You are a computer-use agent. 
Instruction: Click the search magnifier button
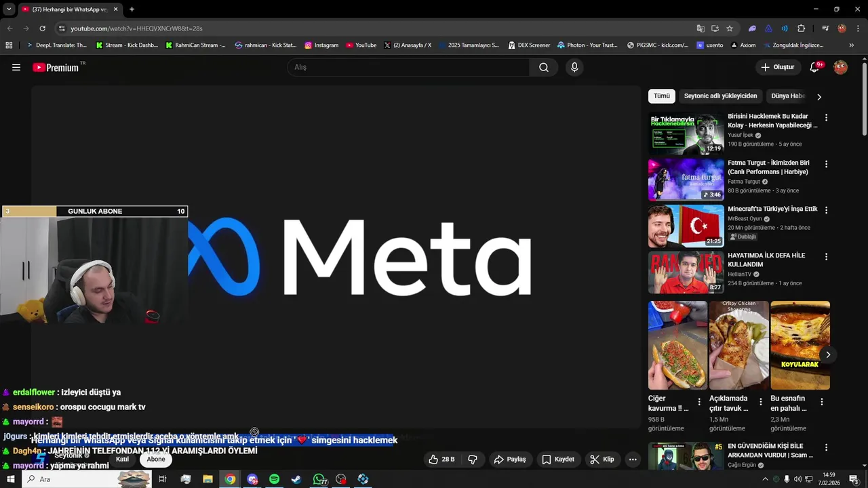click(x=544, y=67)
